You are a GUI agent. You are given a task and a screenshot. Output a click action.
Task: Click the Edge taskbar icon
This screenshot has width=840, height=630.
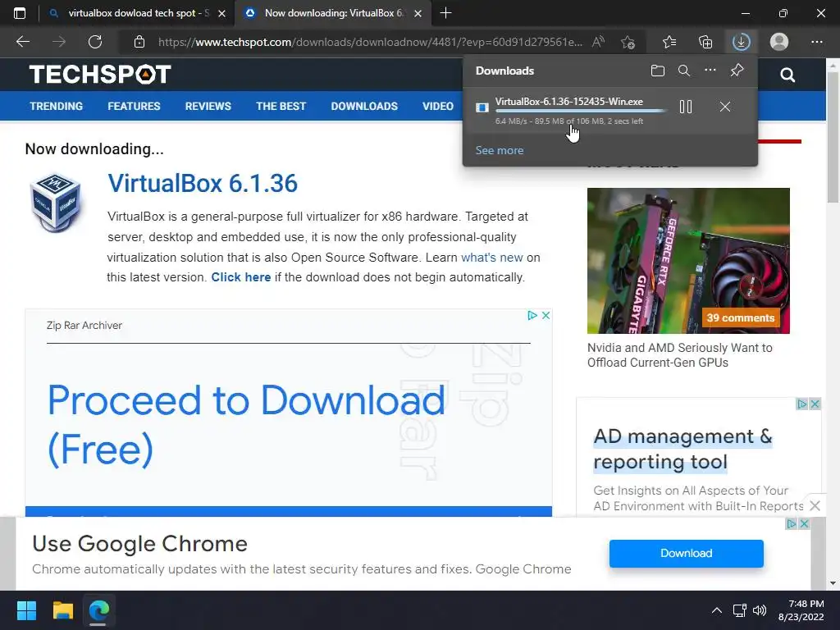click(x=99, y=610)
